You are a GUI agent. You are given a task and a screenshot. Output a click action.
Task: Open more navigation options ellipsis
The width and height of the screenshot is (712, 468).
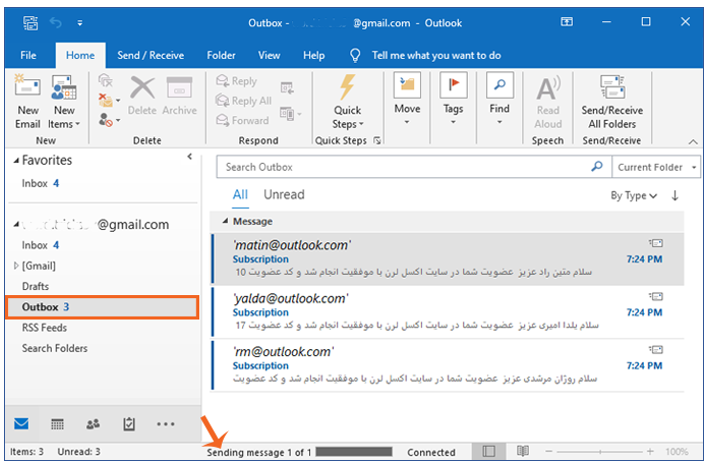[x=165, y=424]
